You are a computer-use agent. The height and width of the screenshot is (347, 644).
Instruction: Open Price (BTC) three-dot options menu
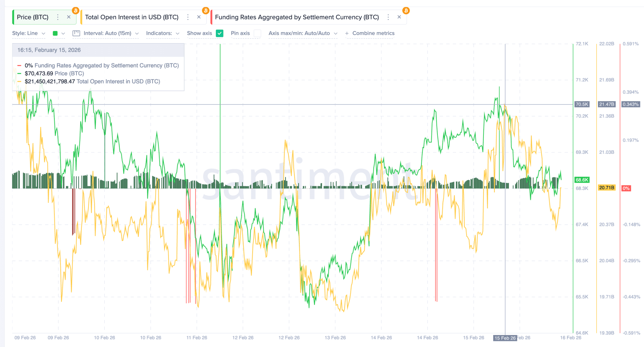point(58,17)
